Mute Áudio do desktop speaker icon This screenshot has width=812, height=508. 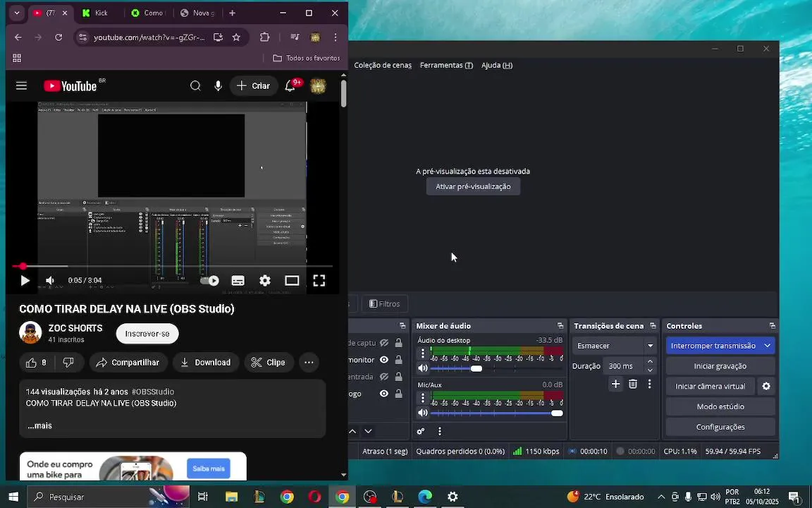click(x=423, y=368)
